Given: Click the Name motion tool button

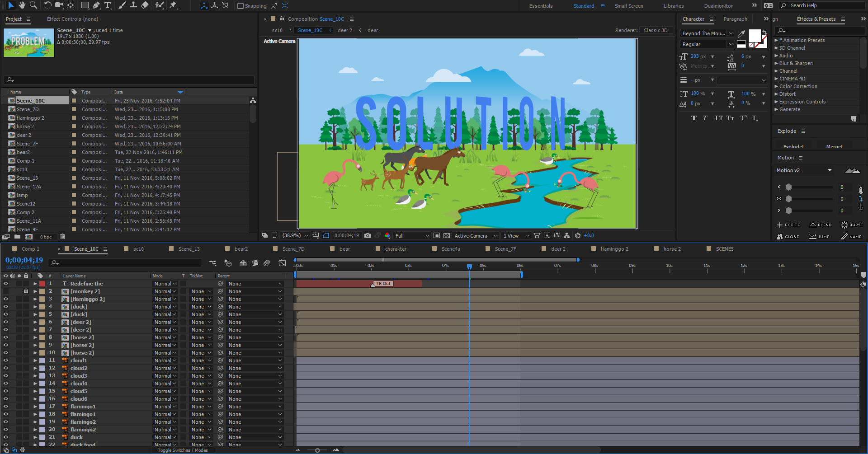Looking at the screenshot, I should 851,237.
